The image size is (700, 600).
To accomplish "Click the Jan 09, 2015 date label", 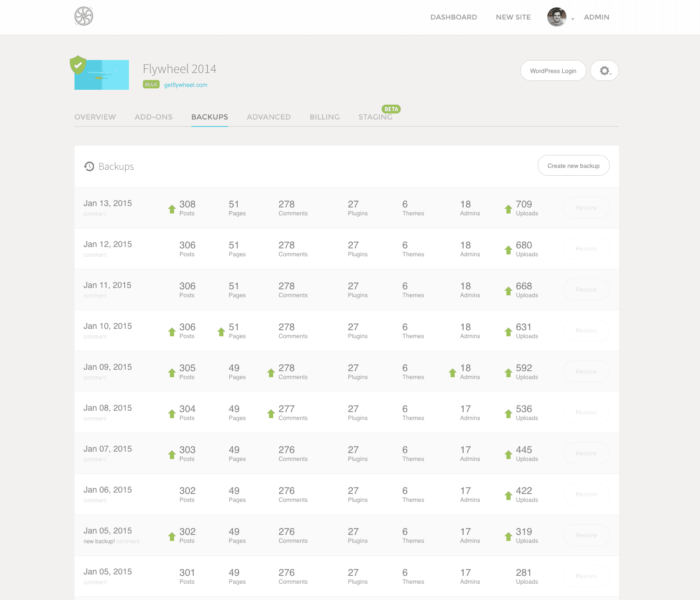I will [x=108, y=367].
